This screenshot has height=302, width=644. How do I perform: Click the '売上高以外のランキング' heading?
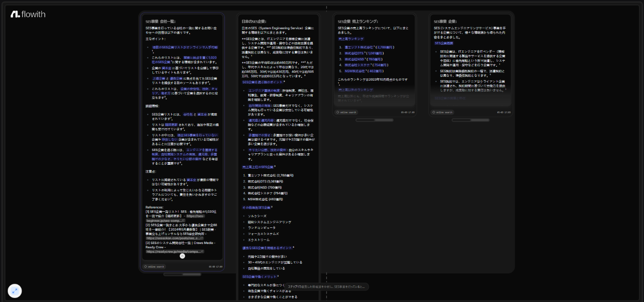tap(356, 90)
